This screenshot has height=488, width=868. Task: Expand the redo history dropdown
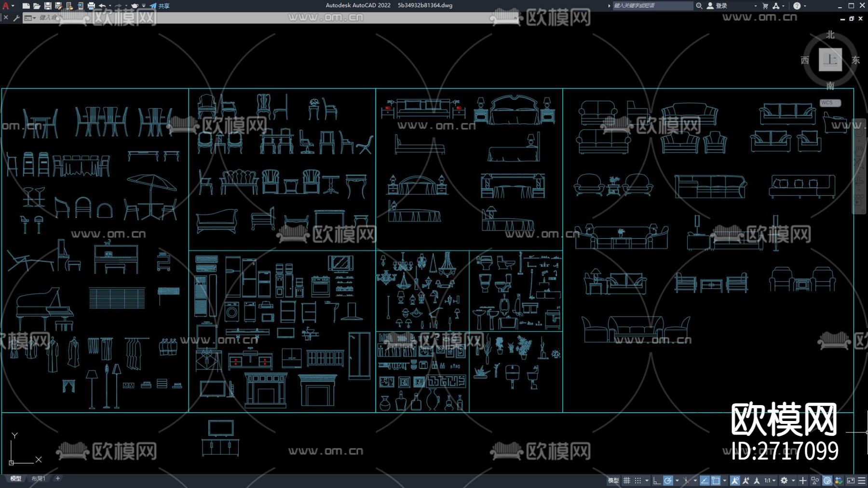point(126,6)
